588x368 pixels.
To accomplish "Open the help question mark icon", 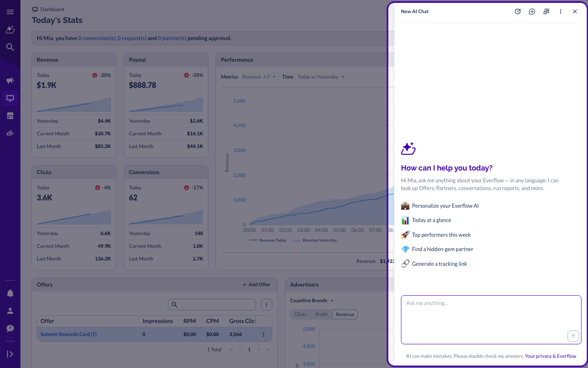I will [10, 328].
